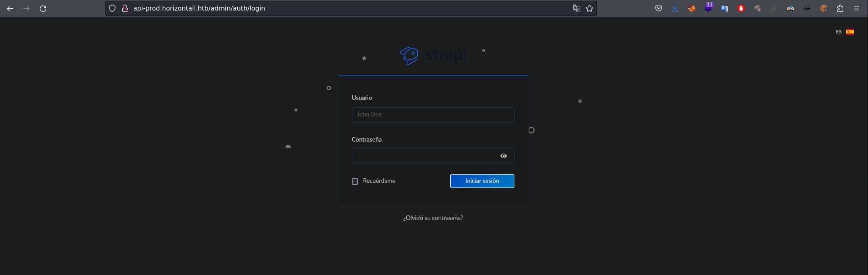Follow the ¿Olvidó su contraseña? link
This screenshot has height=275, width=868.
tap(433, 218)
